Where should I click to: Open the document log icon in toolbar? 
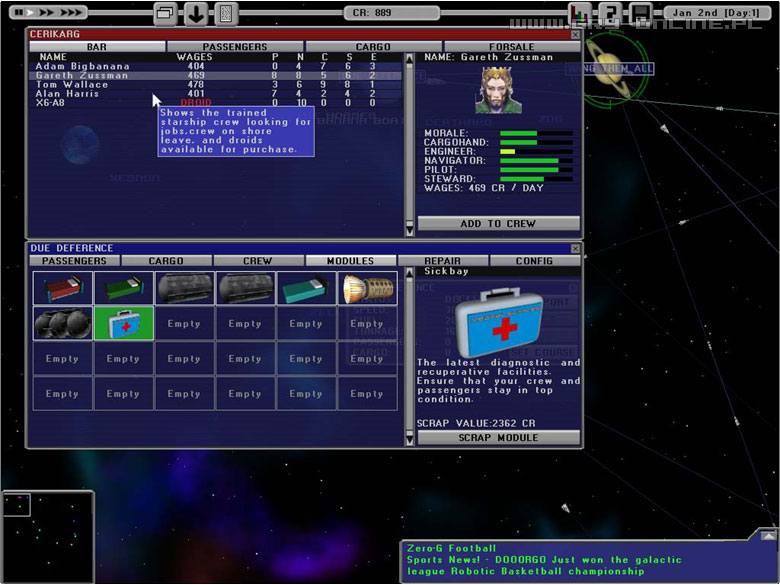[x=226, y=13]
